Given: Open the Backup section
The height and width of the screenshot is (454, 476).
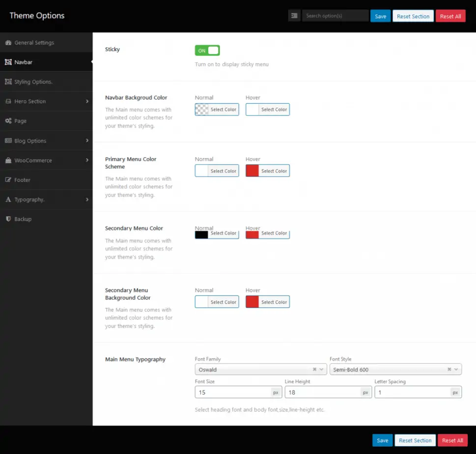Looking at the screenshot, I should (x=46, y=219).
